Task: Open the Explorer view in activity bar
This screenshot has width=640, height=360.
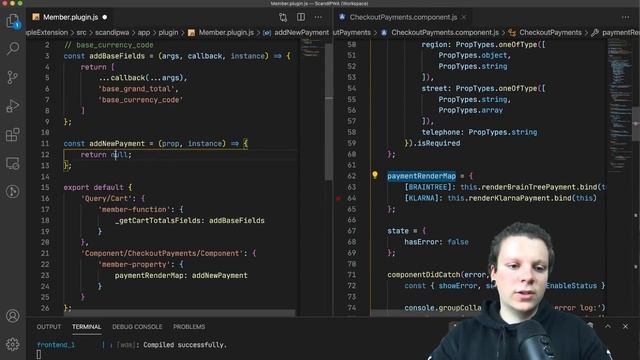Action: pos(13,21)
